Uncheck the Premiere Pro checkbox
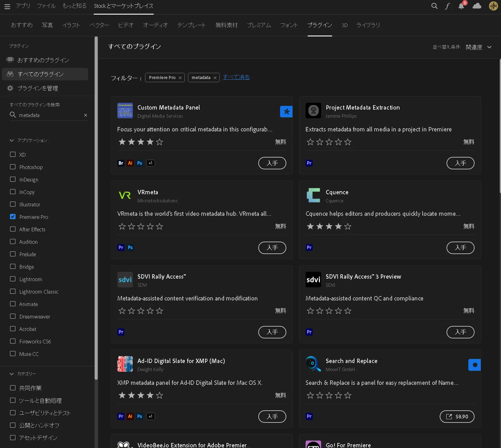The height and width of the screenshot is (448, 501). (x=13, y=217)
